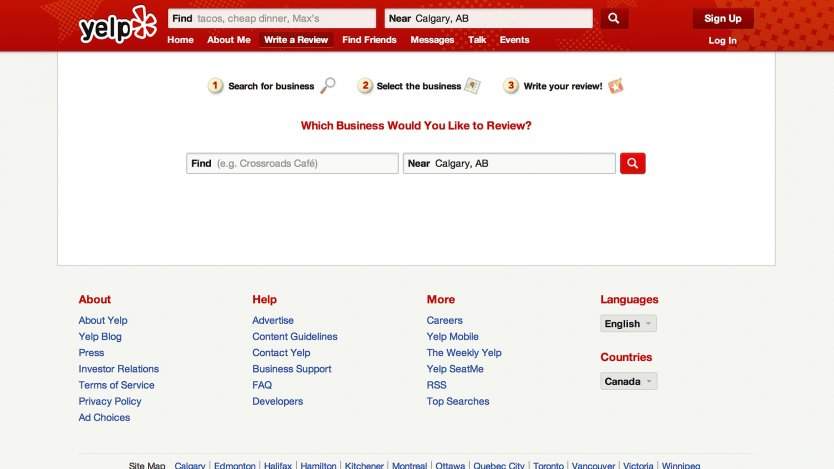This screenshot has width=834, height=469.
Task: Open the Talk navigation item
Action: [x=477, y=40]
